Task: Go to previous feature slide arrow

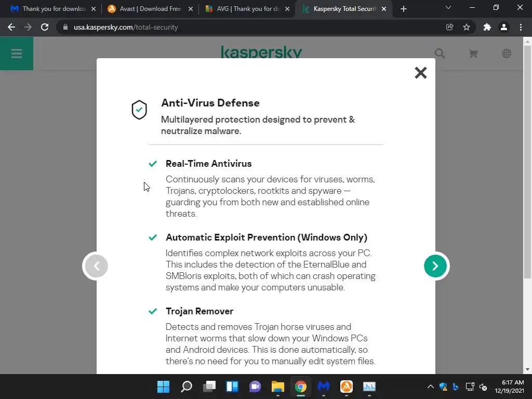Action: point(96,266)
